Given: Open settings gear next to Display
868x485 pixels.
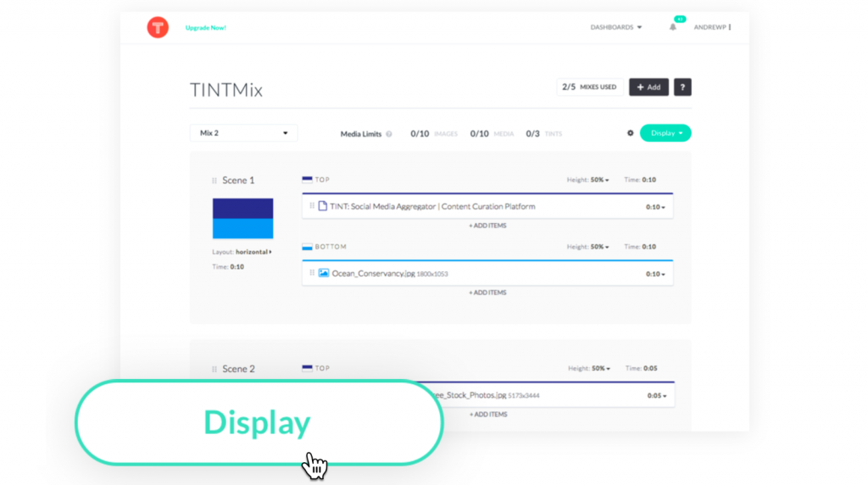Looking at the screenshot, I should (630, 133).
